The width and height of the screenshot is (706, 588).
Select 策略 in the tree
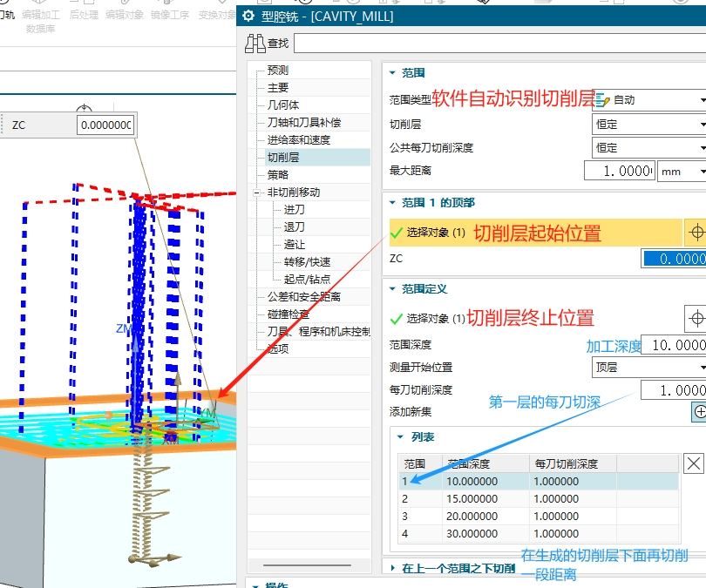[277, 175]
